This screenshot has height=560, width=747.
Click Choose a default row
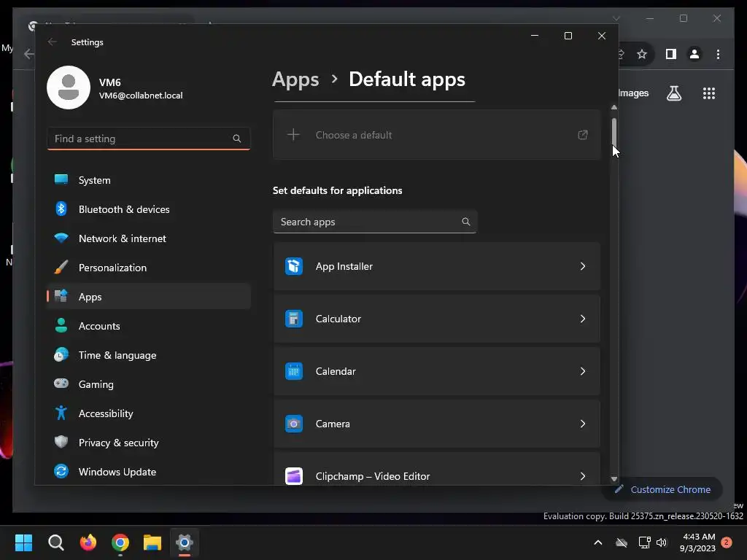pyautogui.click(x=437, y=135)
